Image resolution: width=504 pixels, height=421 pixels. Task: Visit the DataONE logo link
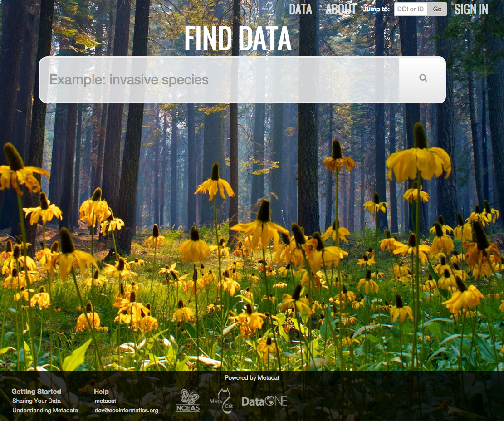264,401
